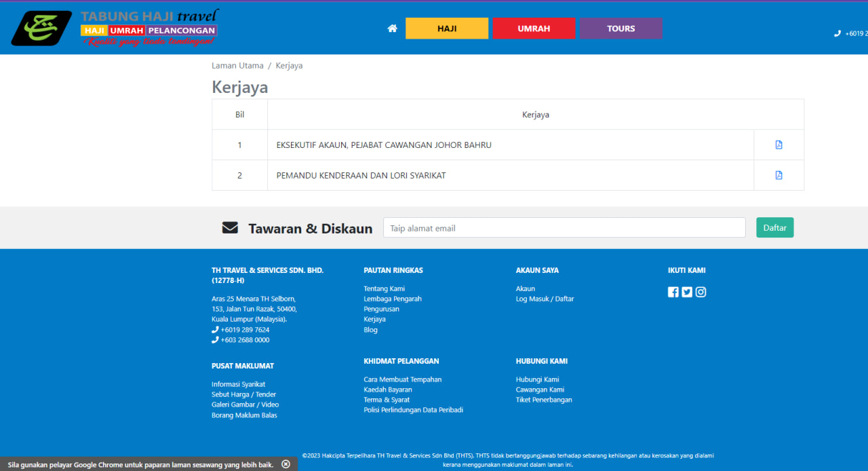Click the Tabung Haji Travel logo
This screenshot has height=471, width=868.
(115, 28)
